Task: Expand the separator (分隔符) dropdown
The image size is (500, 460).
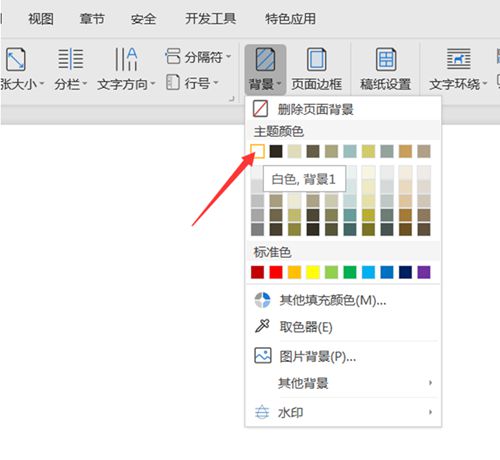Action: point(198,57)
